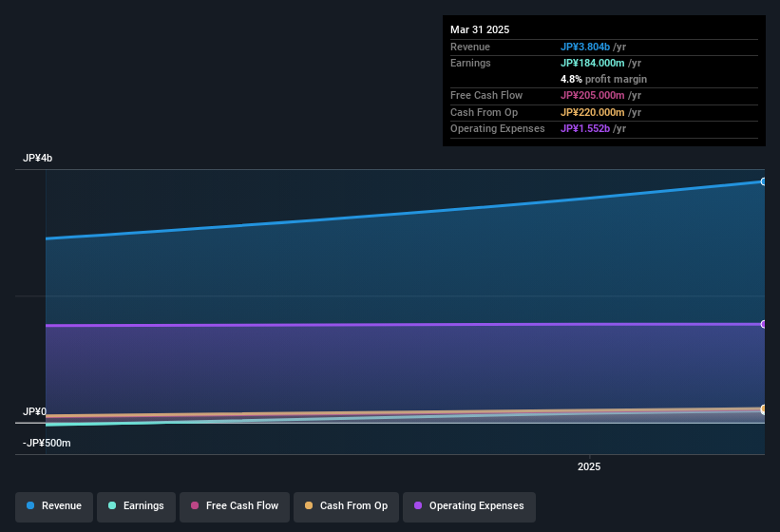This screenshot has height=532, width=780.
Task: Toggle the Operating Expenses legend button
Action: [469, 506]
